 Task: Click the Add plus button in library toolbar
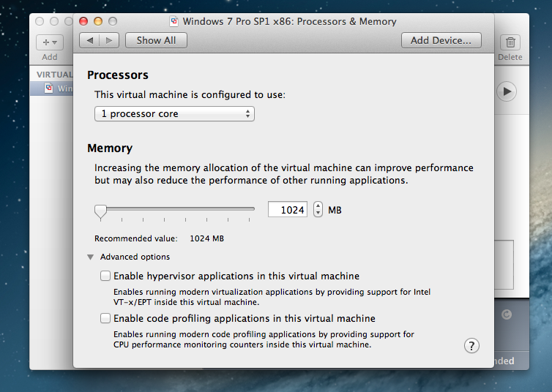click(x=50, y=42)
